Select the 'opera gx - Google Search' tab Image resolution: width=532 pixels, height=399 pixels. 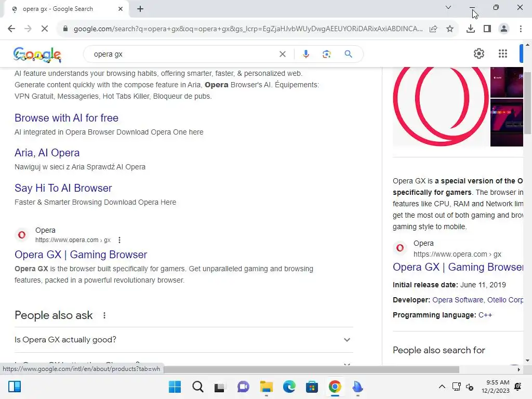point(66,9)
